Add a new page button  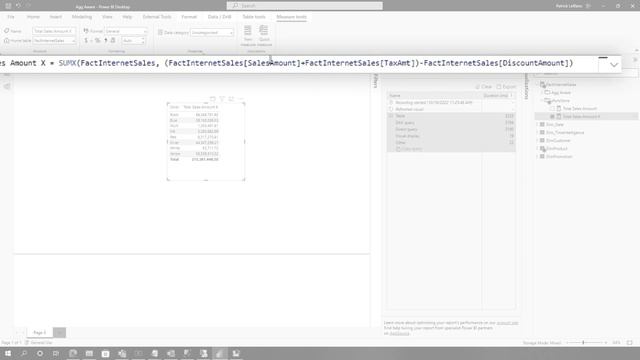[59, 333]
